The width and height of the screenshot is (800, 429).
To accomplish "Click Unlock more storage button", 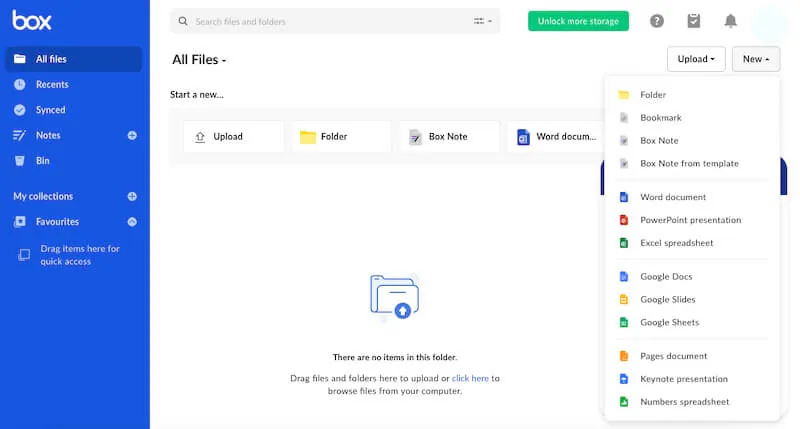I will tap(578, 21).
